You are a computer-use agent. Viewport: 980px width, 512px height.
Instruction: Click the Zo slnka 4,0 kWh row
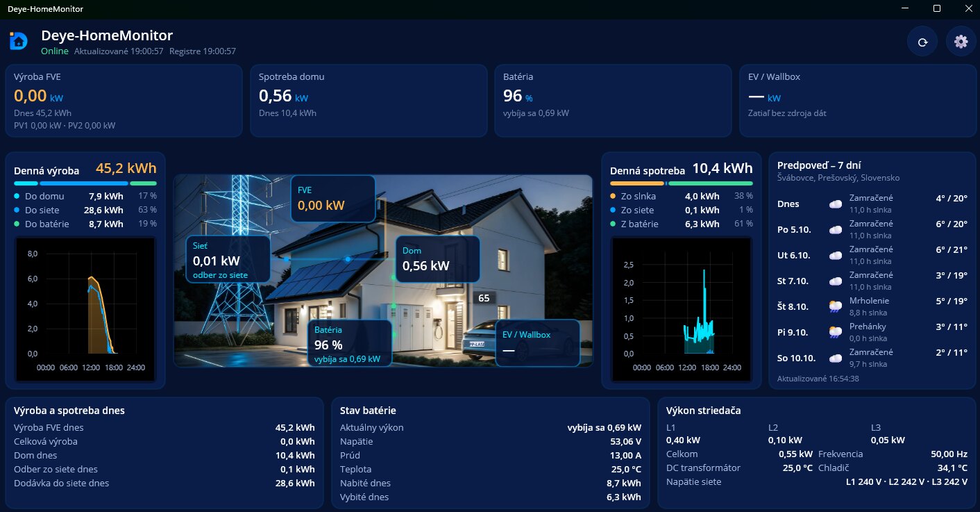[682, 196]
